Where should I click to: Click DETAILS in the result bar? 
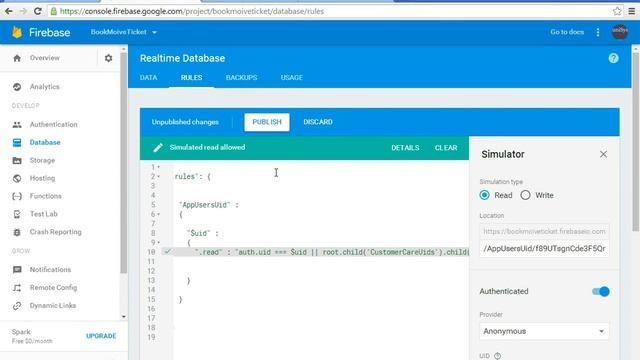coord(405,148)
